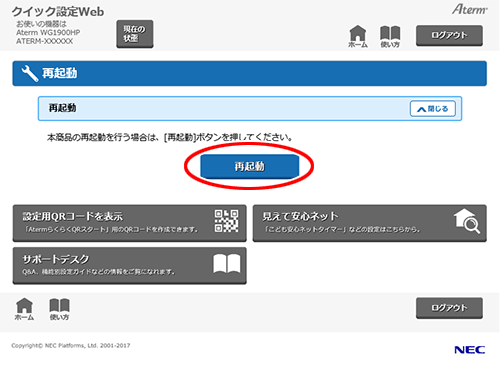
Task: Open the 設定用QRコードを表示 panel
Action: (130, 223)
